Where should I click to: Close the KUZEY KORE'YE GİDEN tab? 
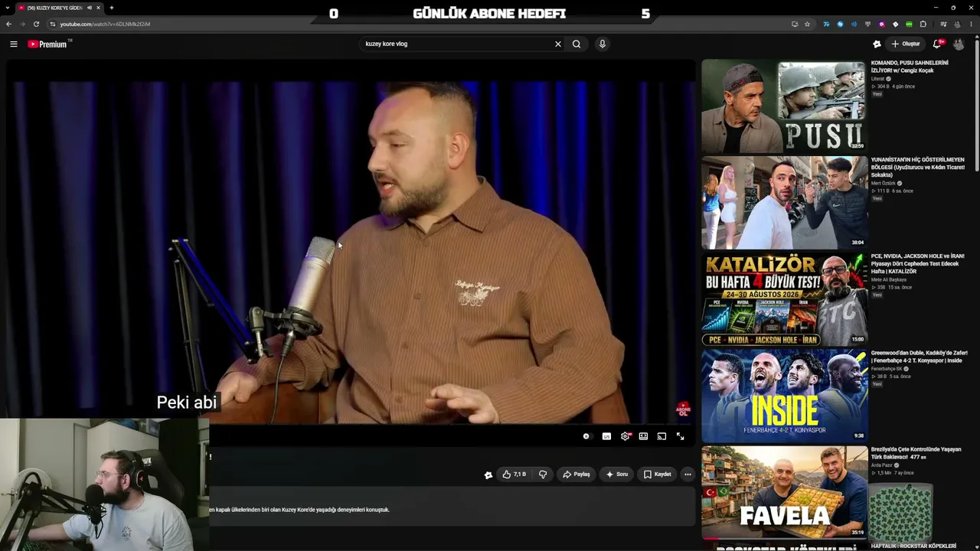pyautogui.click(x=98, y=8)
